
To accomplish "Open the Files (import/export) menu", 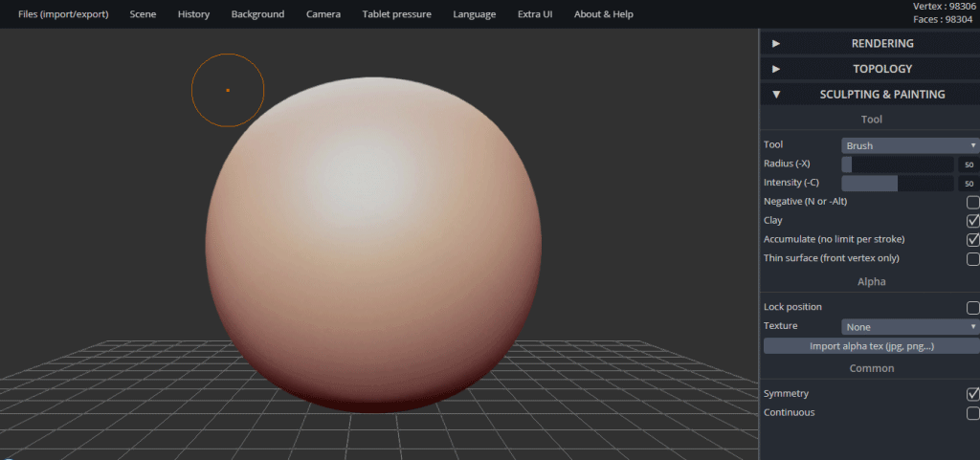I will pyautogui.click(x=63, y=13).
